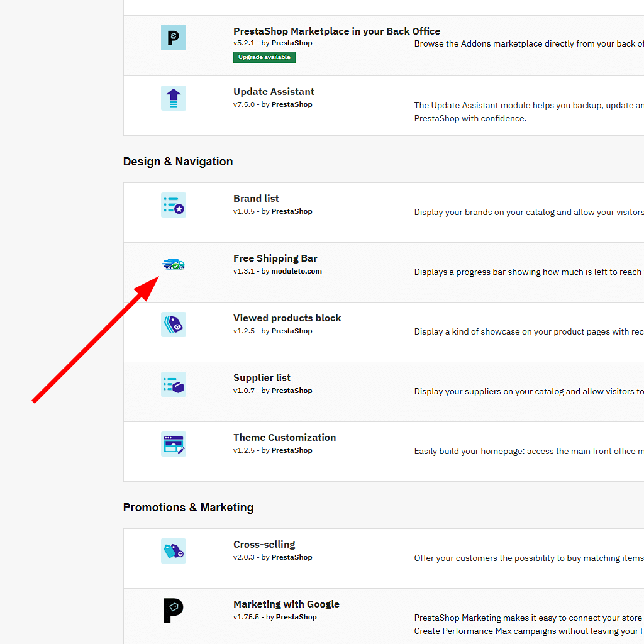This screenshot has width=644, height=644.
Task: Select the Brand list module icon
Action: pyautogui.click(x=174, y=205)
